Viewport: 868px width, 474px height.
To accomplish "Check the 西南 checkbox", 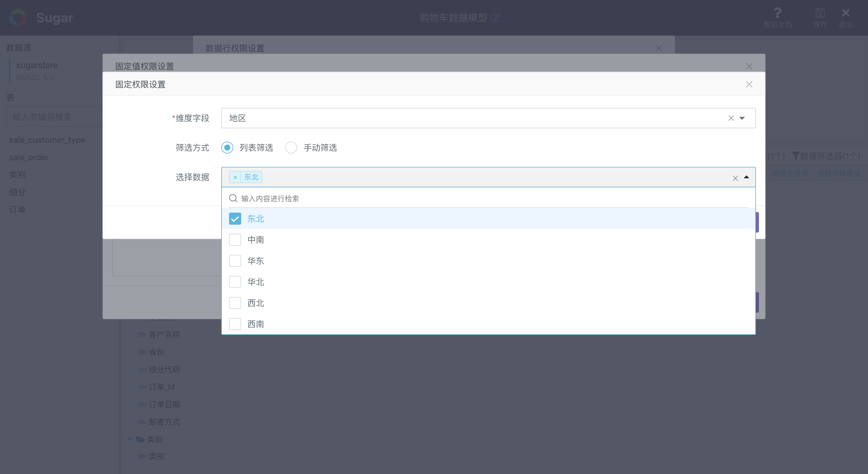I will click(x=235, y=324).
